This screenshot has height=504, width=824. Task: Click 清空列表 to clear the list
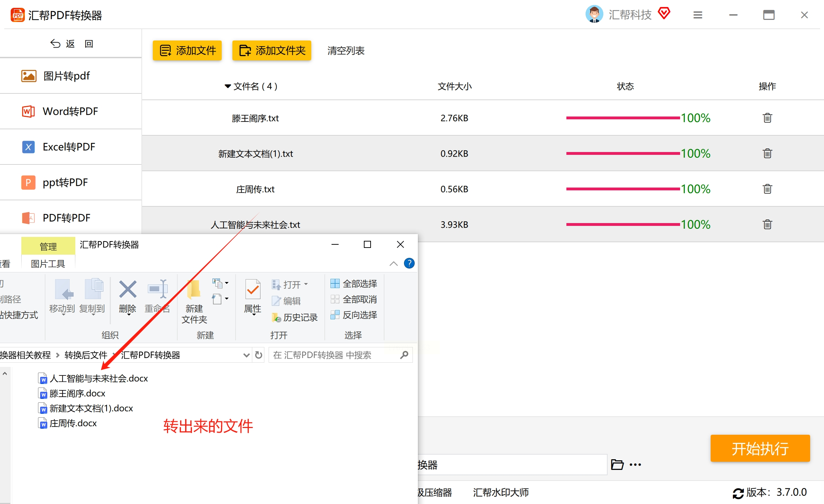(x=346, y=50)
